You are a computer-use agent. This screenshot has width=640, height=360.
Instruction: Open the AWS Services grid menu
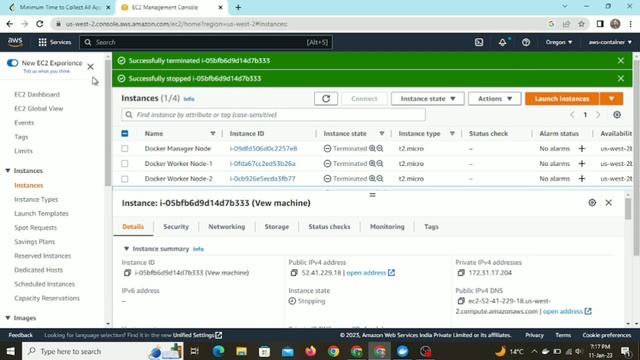pyautogui.click(x=55, y=42)
